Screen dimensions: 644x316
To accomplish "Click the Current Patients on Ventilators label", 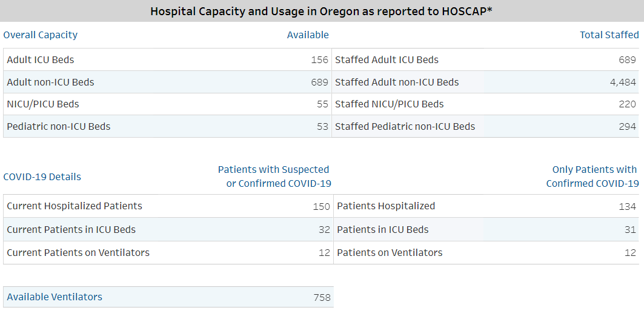I will pyautogui.click(x=78, y=253).
